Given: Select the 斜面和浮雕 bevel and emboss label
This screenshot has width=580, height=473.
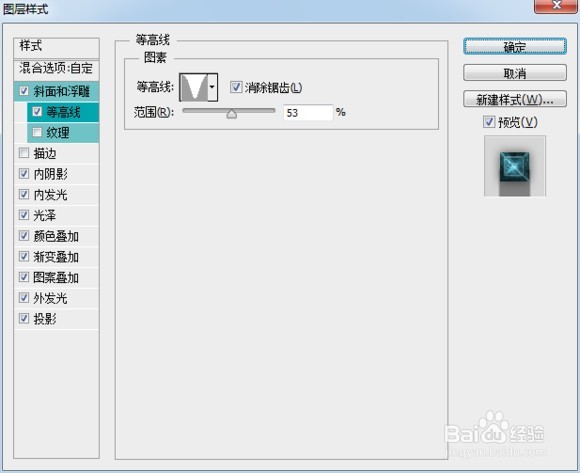Looking at the screenshot, I should (62, 91).
